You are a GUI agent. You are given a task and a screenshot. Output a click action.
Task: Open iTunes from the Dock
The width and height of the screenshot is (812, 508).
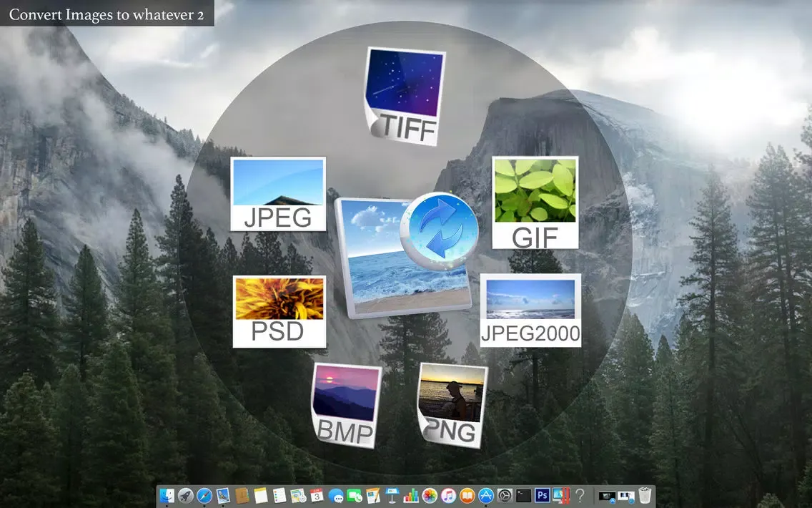pos(447,494)
